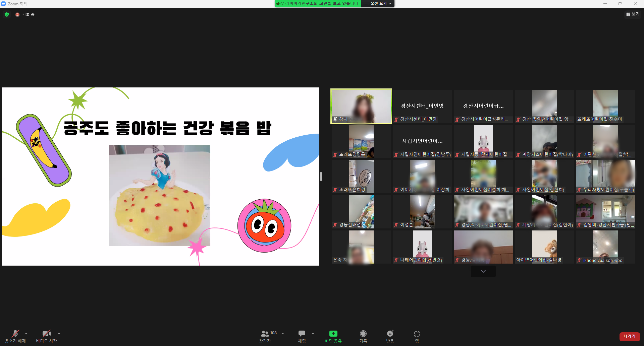Click muted mic icon on iPhone của son woo
The image size is (644, 346).
point(579,260)
